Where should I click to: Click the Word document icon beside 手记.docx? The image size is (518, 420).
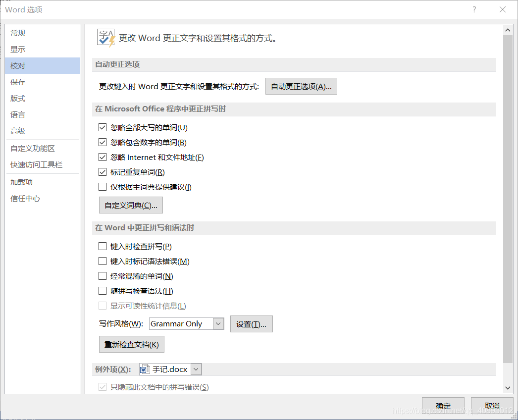pos(145,369)
